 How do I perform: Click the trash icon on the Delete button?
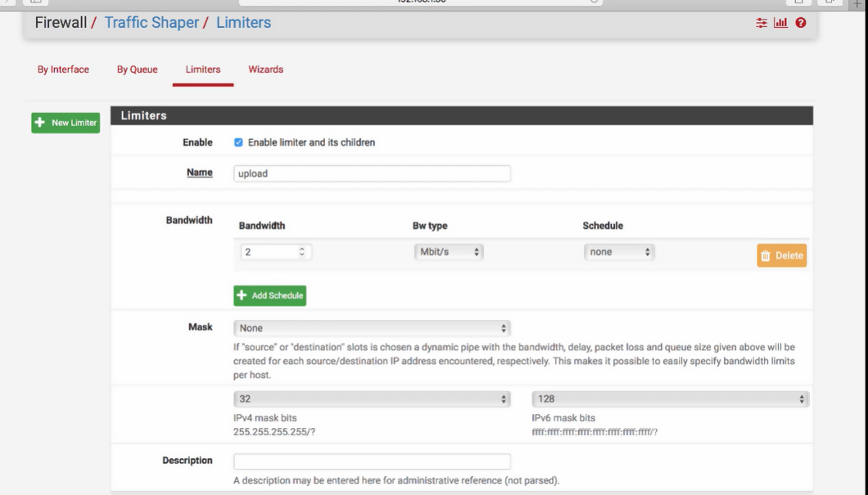click(x=768, y=255)
